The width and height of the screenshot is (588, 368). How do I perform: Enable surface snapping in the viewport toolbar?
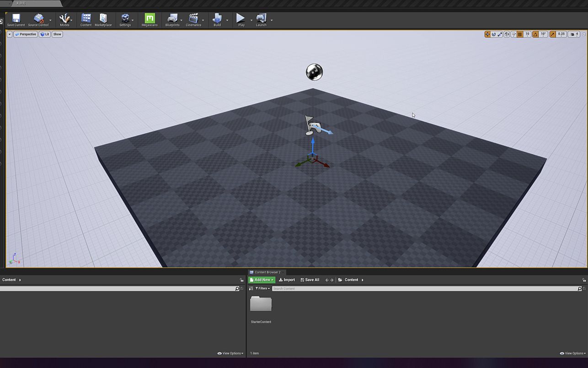514,34
